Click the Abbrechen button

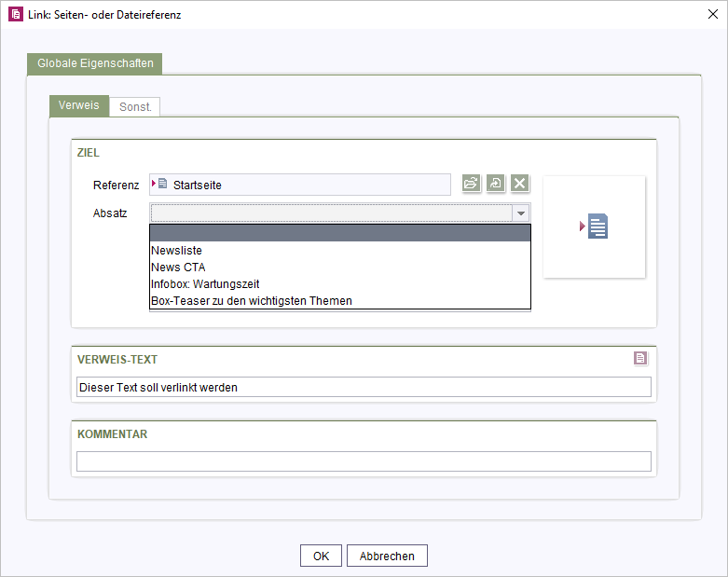click(x=387, y=556)
